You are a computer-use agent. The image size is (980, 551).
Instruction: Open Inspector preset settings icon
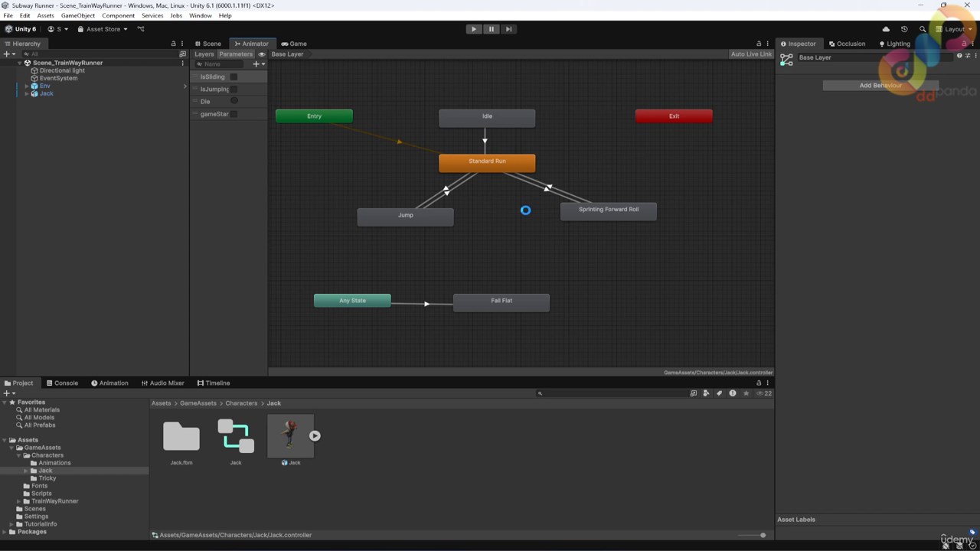tap(968, 56)
